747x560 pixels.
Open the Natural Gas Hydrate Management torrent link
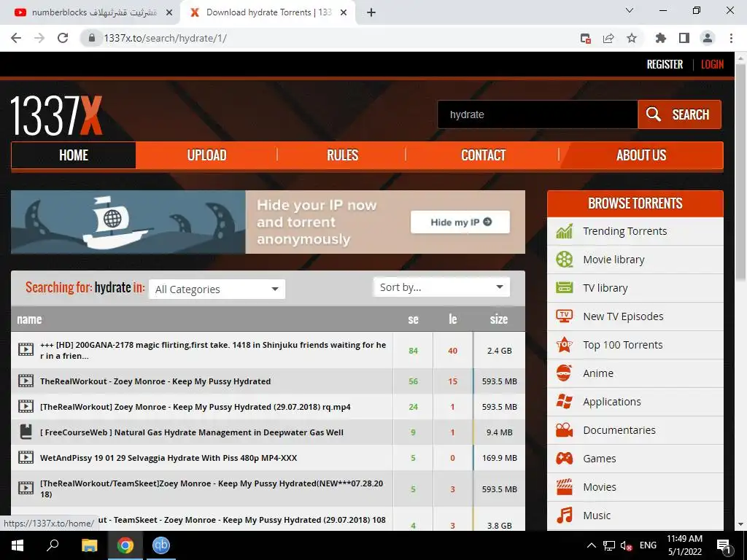(192, 432)
